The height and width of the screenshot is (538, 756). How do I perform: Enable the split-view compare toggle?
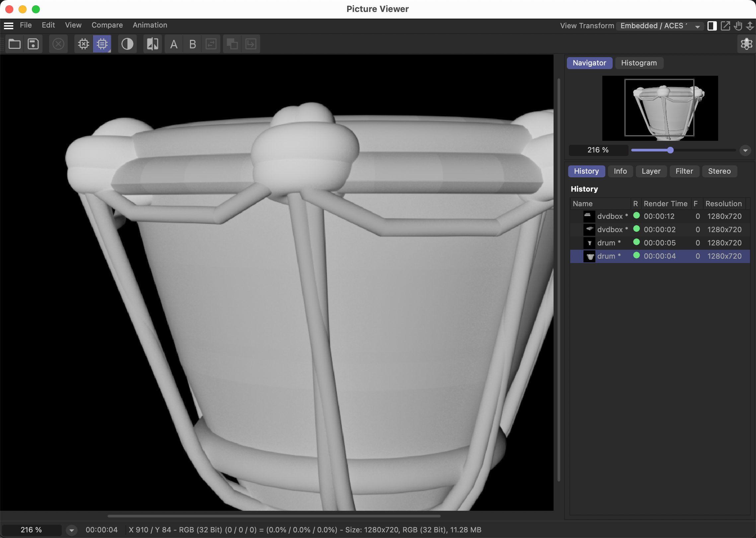coord(712,26)
